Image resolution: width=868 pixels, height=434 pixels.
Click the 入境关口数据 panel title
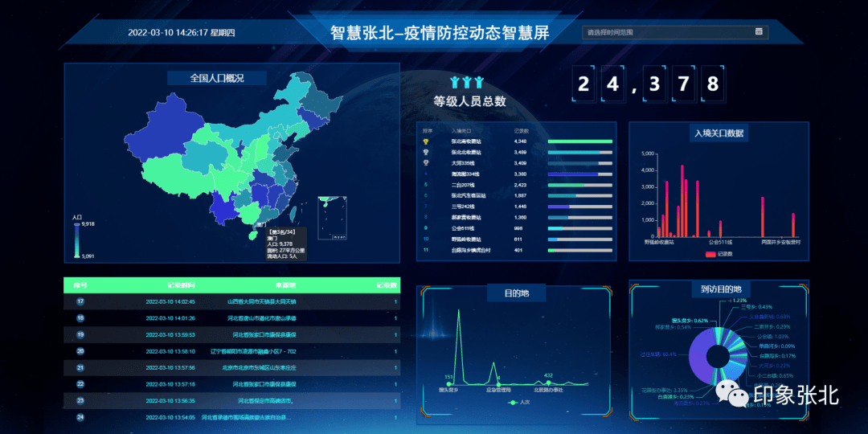(719, 133)
